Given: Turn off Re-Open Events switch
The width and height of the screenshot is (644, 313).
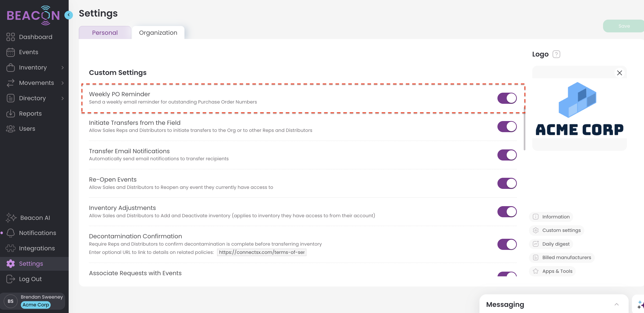Looking at the screenshot, I should tap(507, 183).
